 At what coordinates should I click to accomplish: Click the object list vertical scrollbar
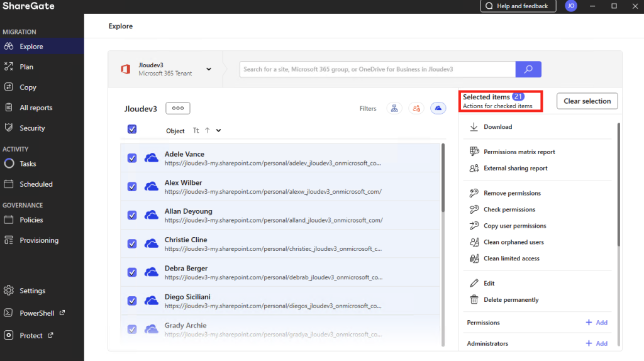click(x=443, y=177)
